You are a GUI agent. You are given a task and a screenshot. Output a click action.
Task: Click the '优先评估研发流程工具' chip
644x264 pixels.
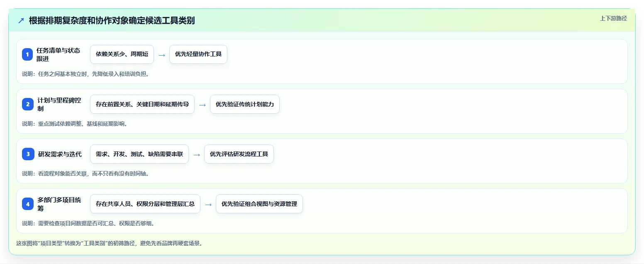tap(239, 154)
